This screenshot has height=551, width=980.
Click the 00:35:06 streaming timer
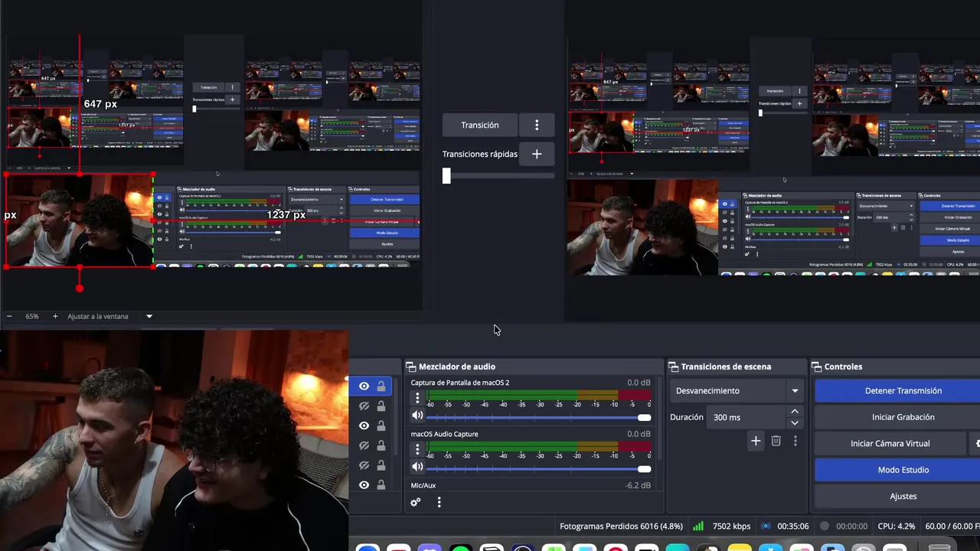[792, 526]
